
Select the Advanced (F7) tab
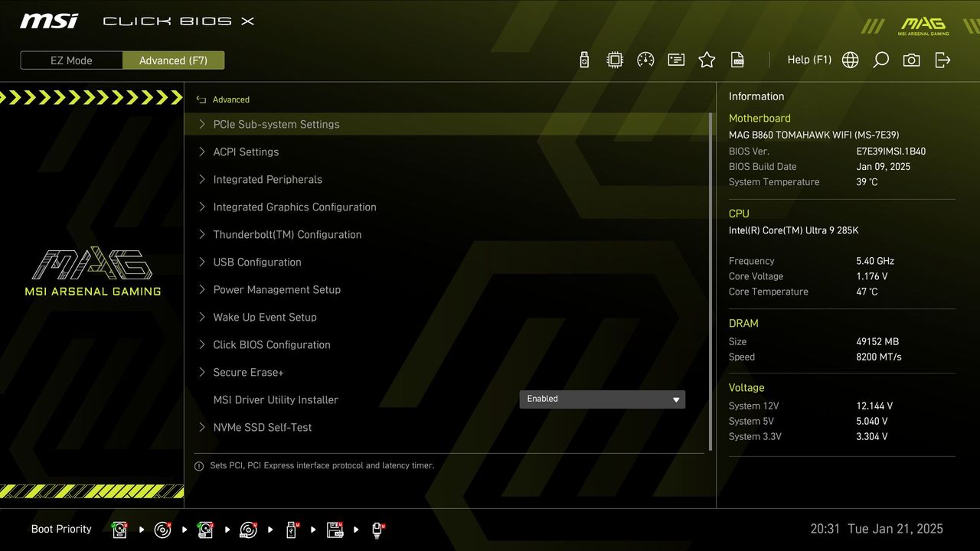[x=173, y=60]
